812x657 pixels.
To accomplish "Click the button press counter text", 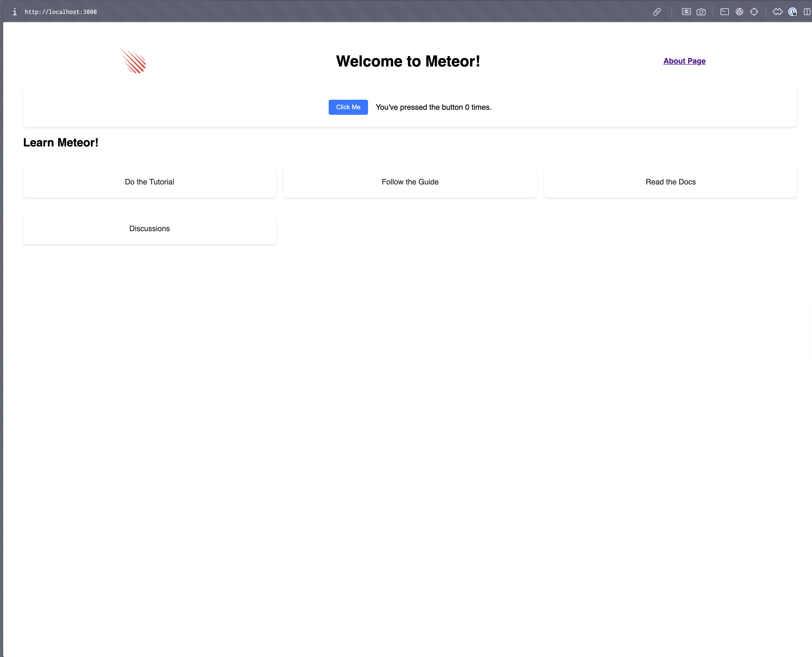I will click(x=433, y=107).
